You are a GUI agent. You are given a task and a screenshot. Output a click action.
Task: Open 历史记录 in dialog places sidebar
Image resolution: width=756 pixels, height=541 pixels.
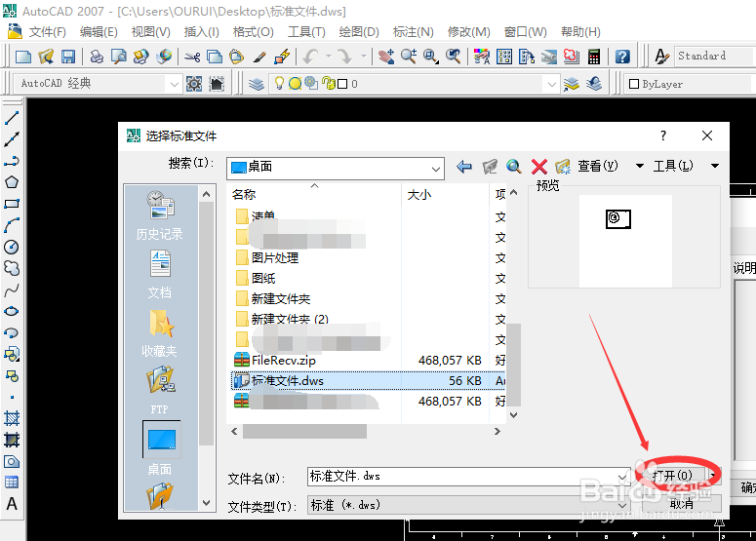point(160,215)
